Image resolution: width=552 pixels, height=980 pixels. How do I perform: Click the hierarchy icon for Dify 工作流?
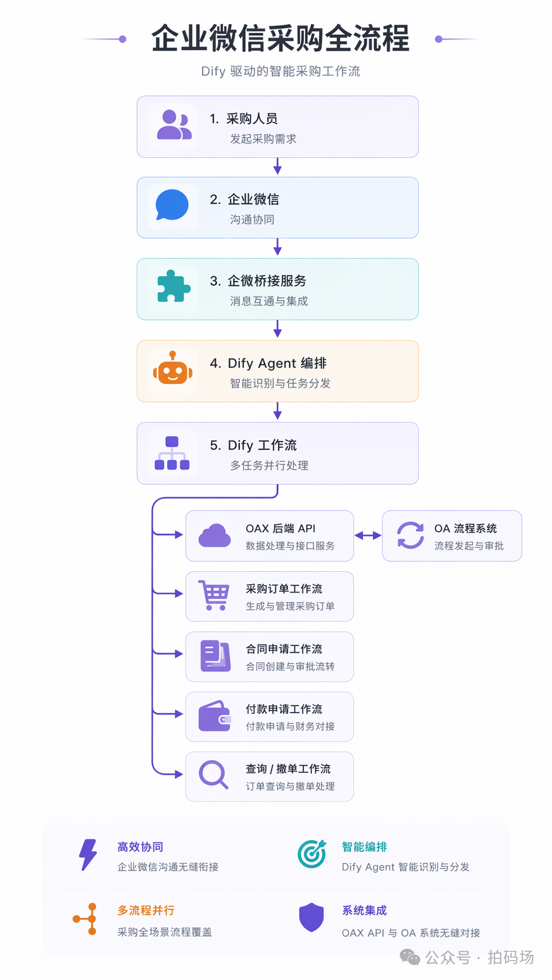tap(172, 453)
